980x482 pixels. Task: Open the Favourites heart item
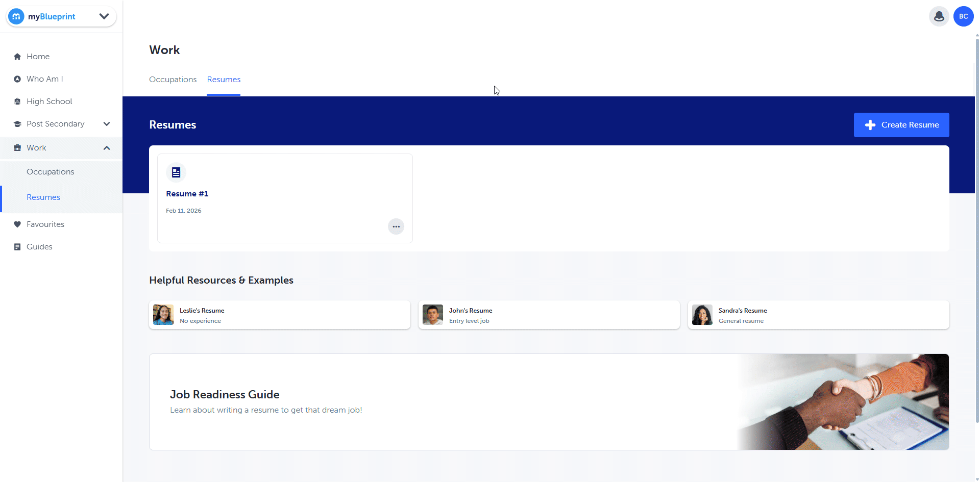point(45,224)
